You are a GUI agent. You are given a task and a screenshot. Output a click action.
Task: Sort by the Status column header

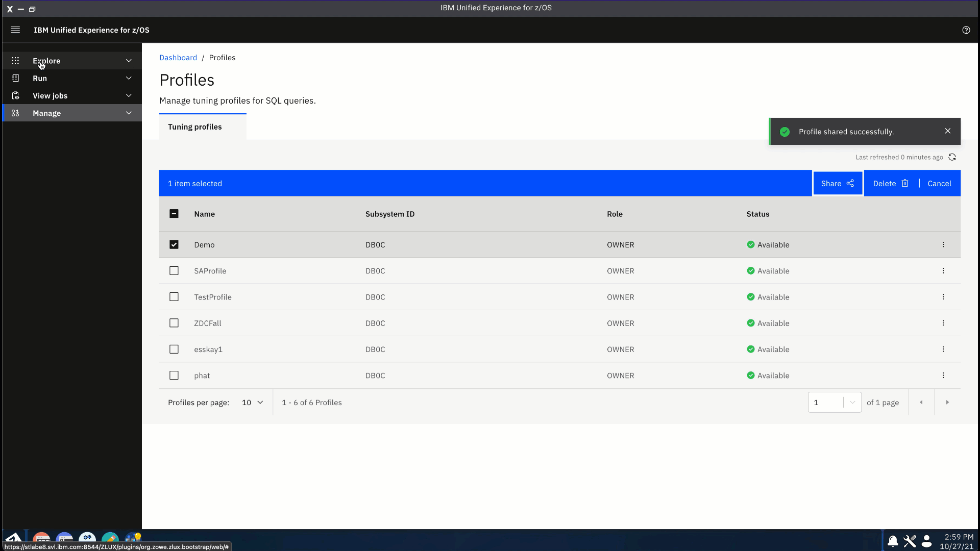coord(758,214)
